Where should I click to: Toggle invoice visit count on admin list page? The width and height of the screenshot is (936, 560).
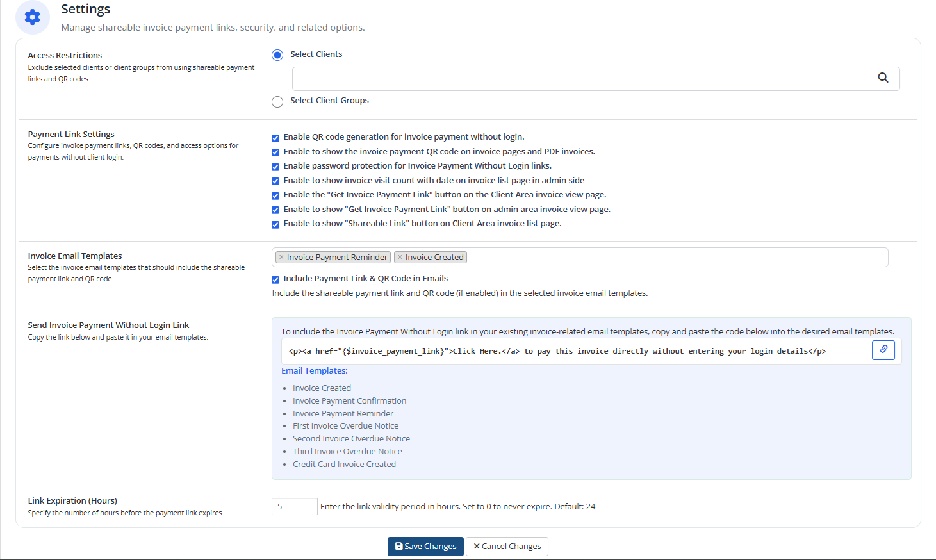click(x=275, y=181)
